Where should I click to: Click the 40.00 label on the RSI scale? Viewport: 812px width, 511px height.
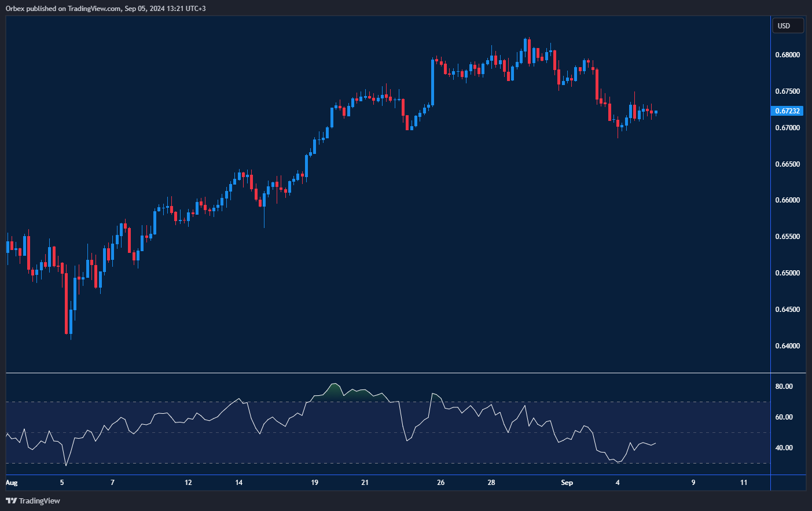pyautogui.click(x=784, y=448)
